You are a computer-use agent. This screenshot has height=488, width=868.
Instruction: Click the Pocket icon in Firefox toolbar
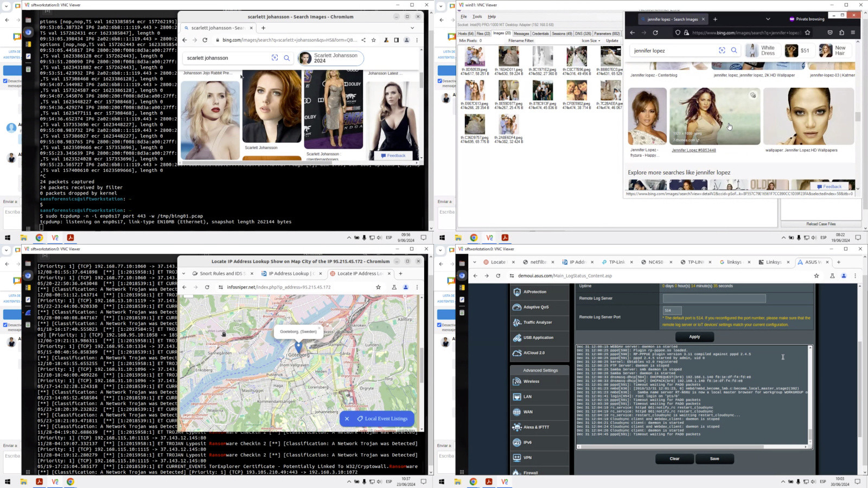point(830,33)
